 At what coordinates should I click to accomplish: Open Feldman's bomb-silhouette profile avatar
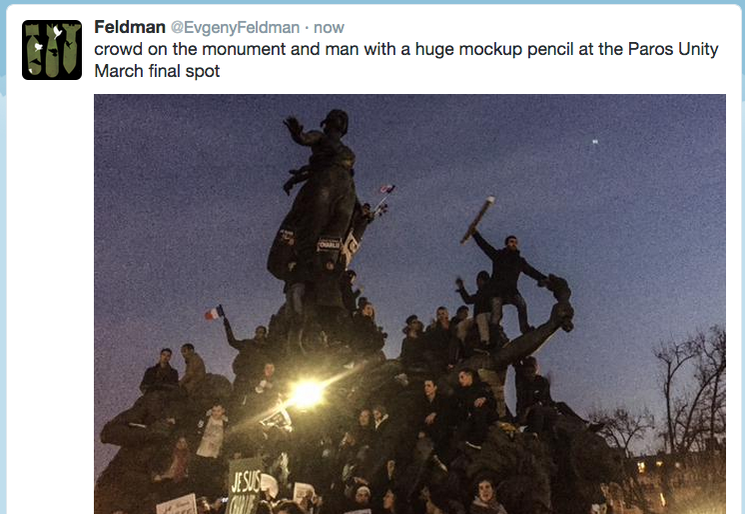(52, 50)
